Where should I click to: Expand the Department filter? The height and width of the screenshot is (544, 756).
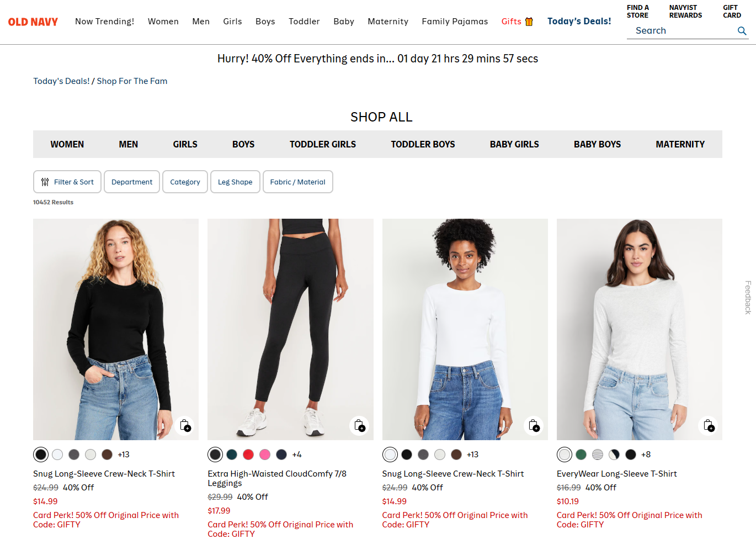[132, 182]
